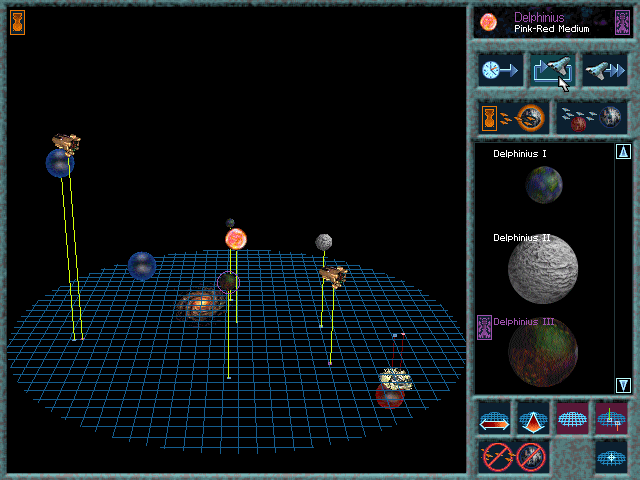This screenshot has width=640, height=480.
Task: Toggle the hide ships and planets filter
Action: coord(514,457)
